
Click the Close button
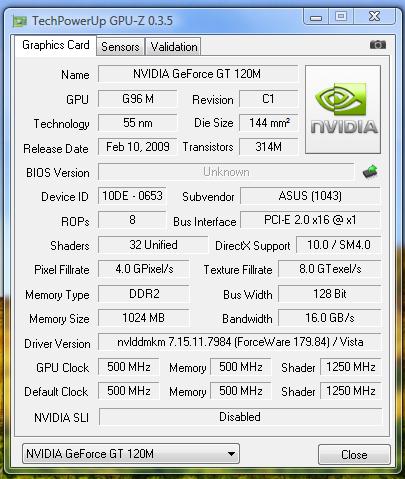tap(354, 454)
